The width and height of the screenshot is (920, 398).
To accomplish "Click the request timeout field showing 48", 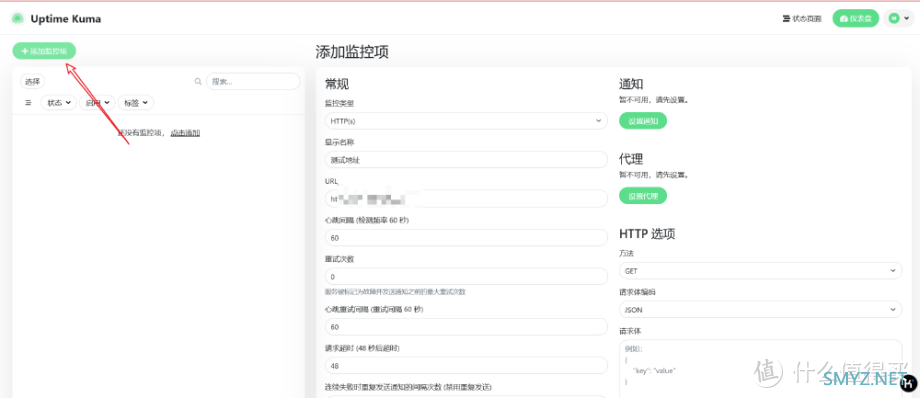I will [x=466, y=366].
